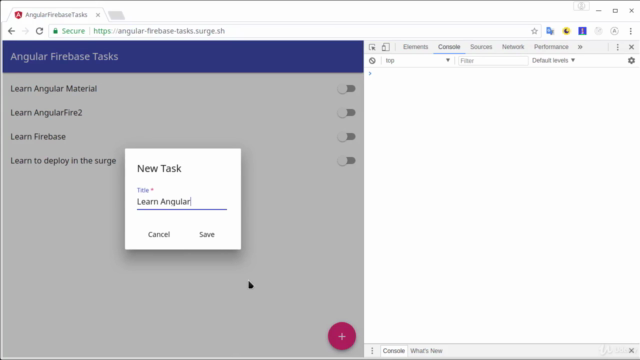Click the Learn Angular Material task text
The height and width of the screenshot is (360, 640).
point(53,89)
